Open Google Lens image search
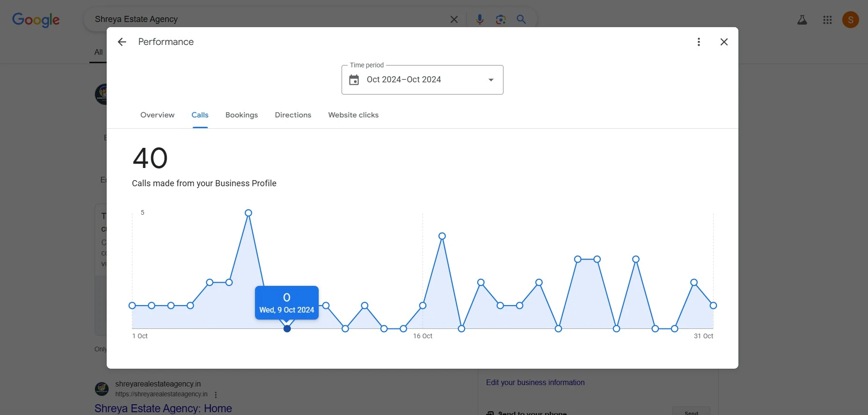Screen dimensions: 868x415 pyautogui.click(x=501, y=19)
